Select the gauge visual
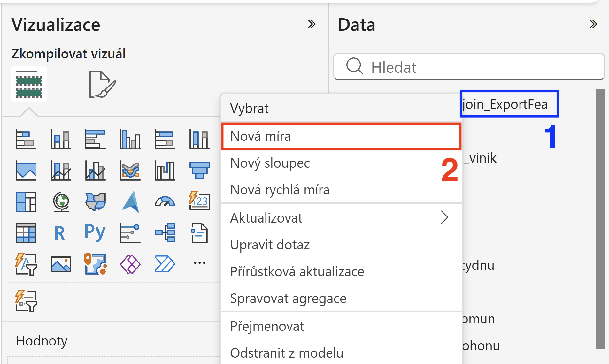Screen dimensions: 609x364 click(x=165, y=202)
